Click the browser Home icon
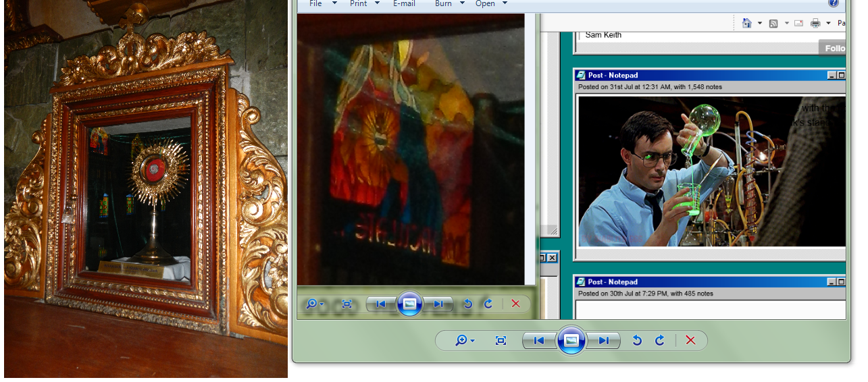This screenshot has width=868, height=382. (x=747, y=23)
